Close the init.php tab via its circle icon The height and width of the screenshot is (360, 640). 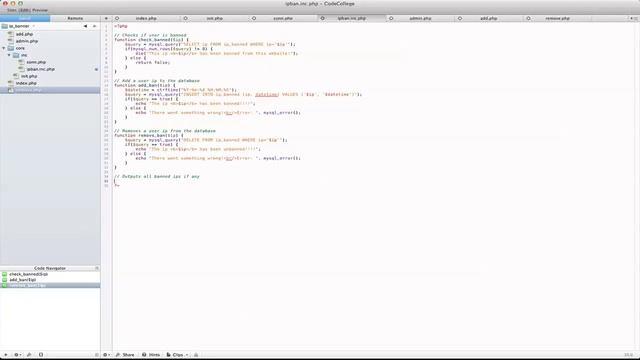(186, 18)
